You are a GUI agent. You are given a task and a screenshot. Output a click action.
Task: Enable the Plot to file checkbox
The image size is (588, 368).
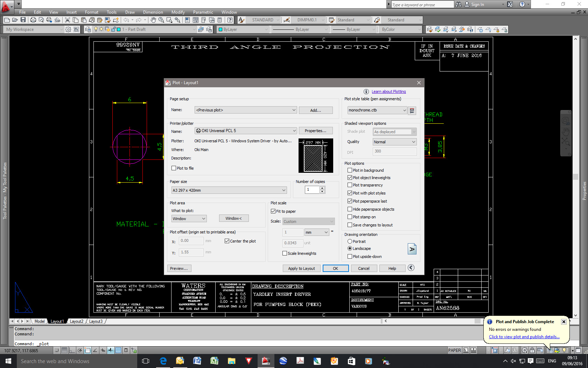click(x=174, y=168)
